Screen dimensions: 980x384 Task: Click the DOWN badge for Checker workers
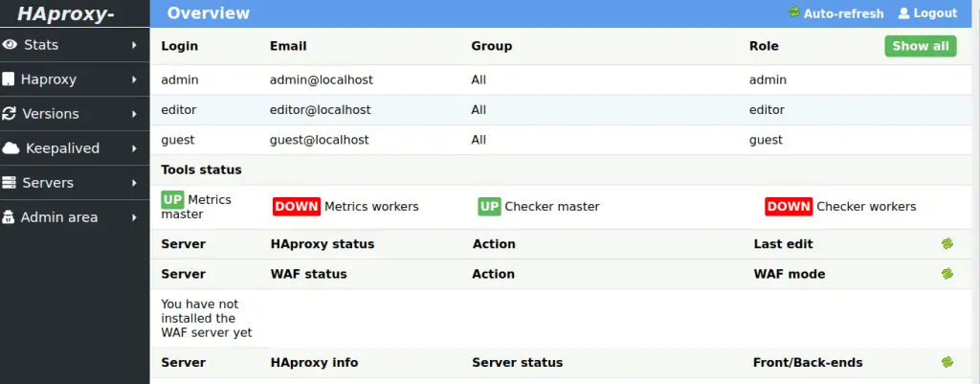tap(789, 207)
